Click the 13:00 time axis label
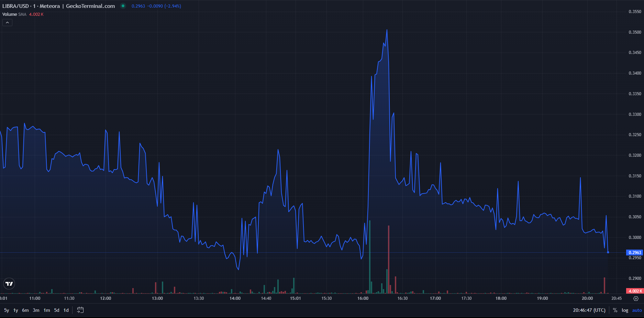Image resolution: width=644 pixels, height=318 pixels. [x=157, y=298]
